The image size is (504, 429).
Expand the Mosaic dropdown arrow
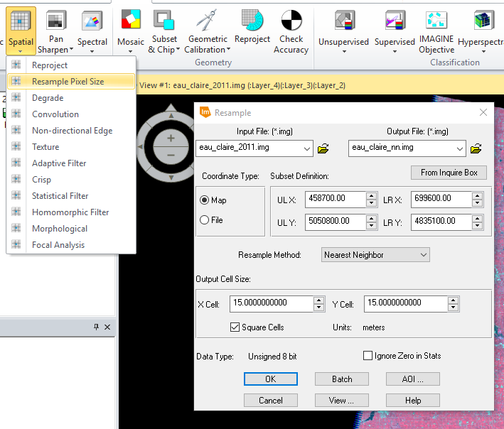[131, 51]
